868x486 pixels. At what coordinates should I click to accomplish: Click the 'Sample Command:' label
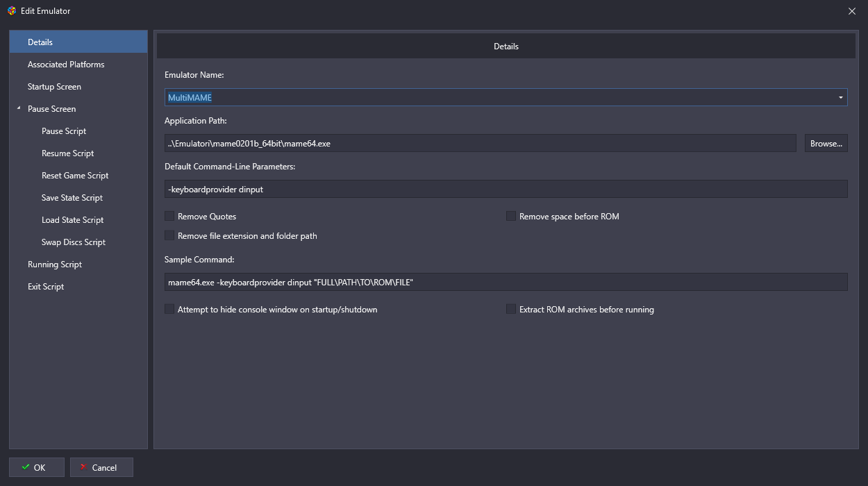pyautogui.click(x=199, y=259)
